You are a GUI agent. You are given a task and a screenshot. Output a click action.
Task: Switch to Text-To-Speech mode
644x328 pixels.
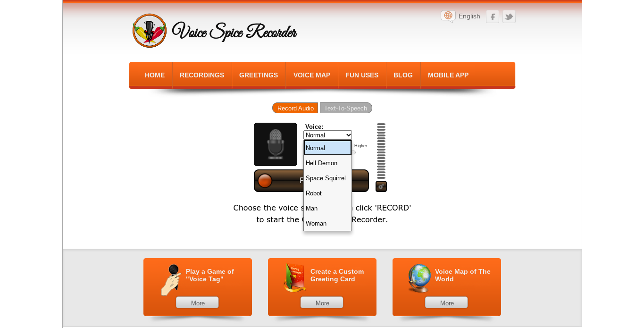tap(346, 108)
